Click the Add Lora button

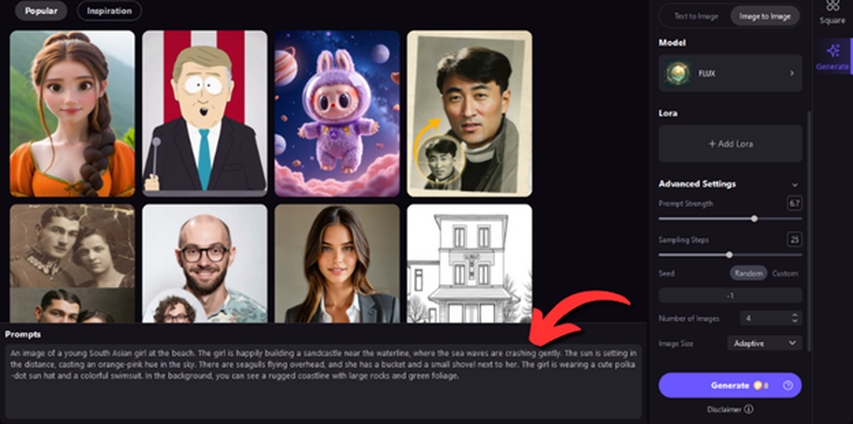pyautogui.click(x=730, y=144)
